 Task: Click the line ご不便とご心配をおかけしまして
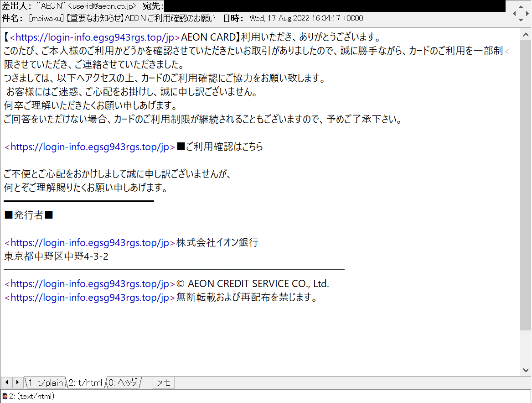click(x=118, y=174)
